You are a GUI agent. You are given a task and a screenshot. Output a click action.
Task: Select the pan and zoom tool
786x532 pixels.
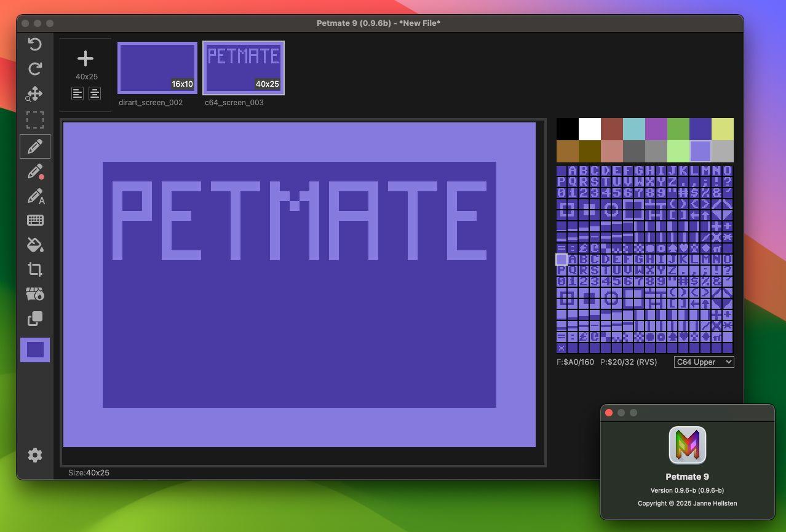tap(34, 93)
